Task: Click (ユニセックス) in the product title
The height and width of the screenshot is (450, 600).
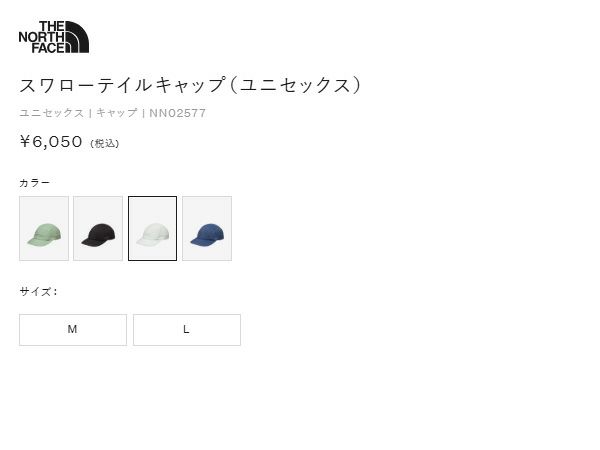Action: pos(295,85)
